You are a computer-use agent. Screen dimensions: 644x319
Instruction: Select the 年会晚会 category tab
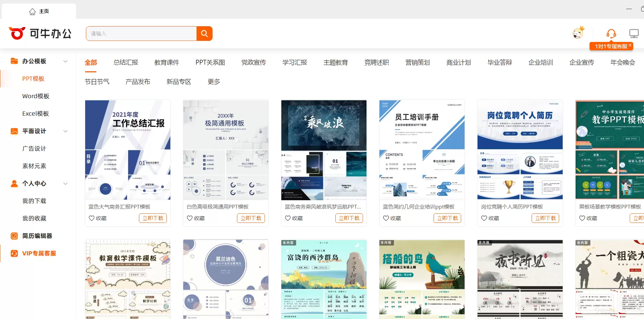tap(623, 62)
